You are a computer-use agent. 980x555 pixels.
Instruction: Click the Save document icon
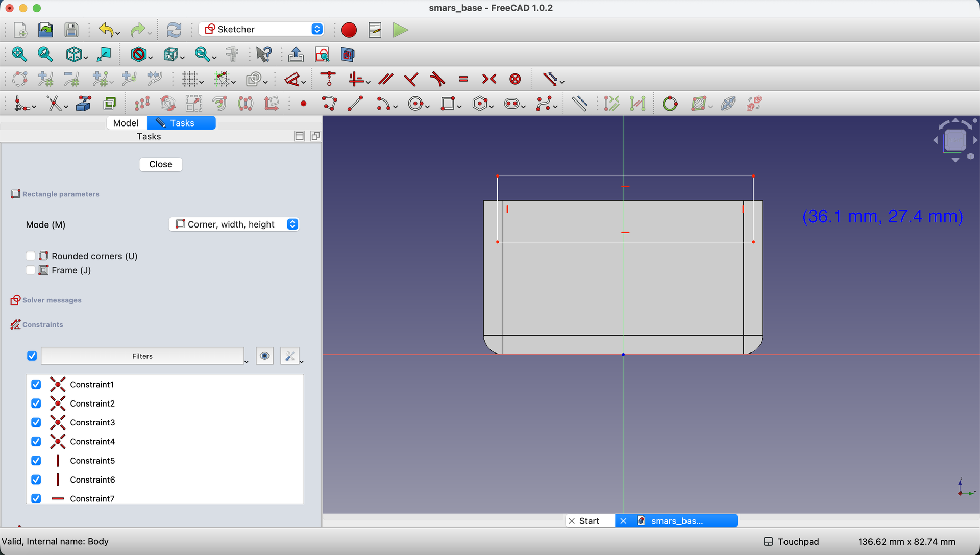[x=71, y=30]
